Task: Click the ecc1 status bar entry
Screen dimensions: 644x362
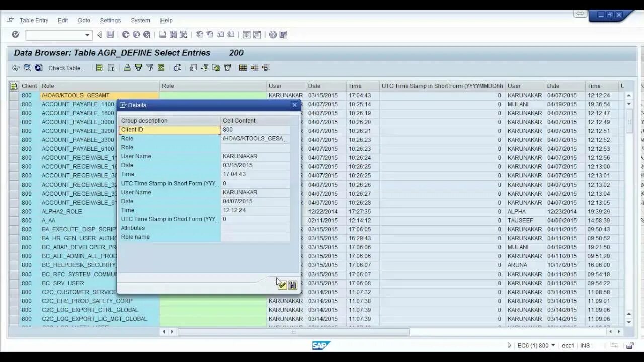Action: pos(568,346)
